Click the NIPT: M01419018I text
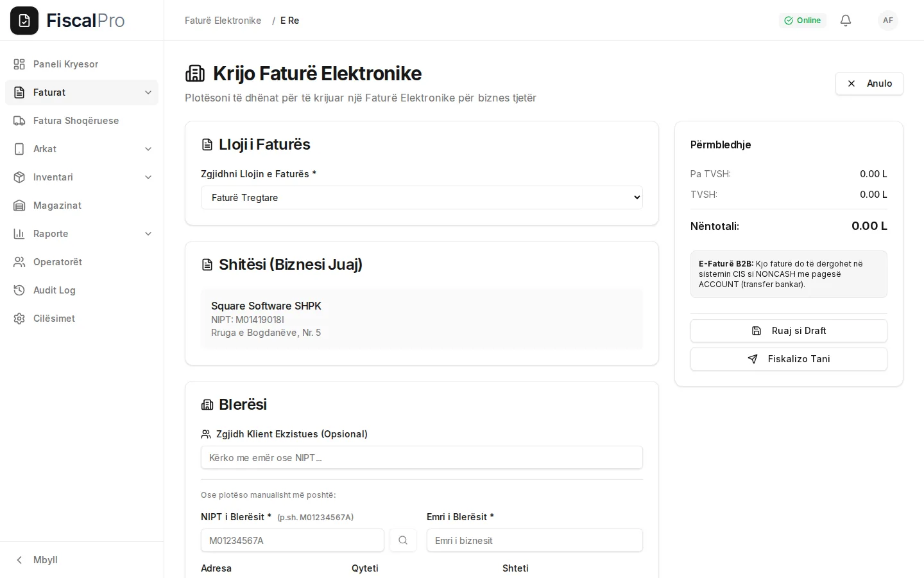The image size is (924, 578). click(x=248, y=320)
